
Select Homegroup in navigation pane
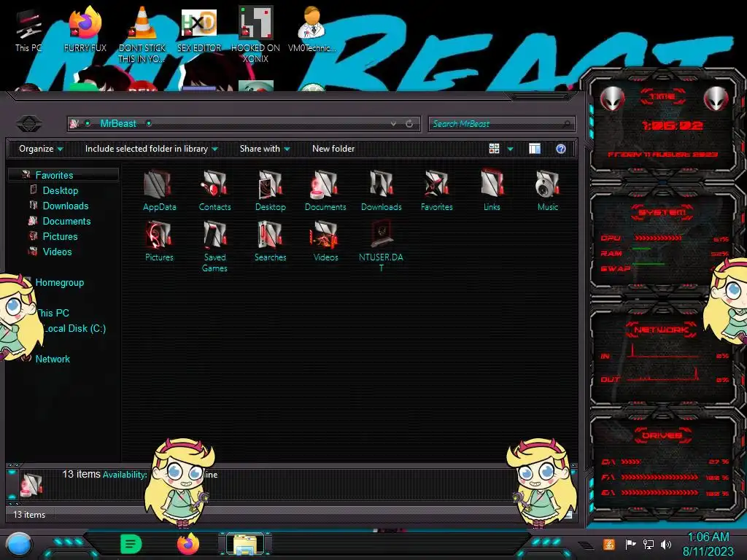[x=60, y=282]
